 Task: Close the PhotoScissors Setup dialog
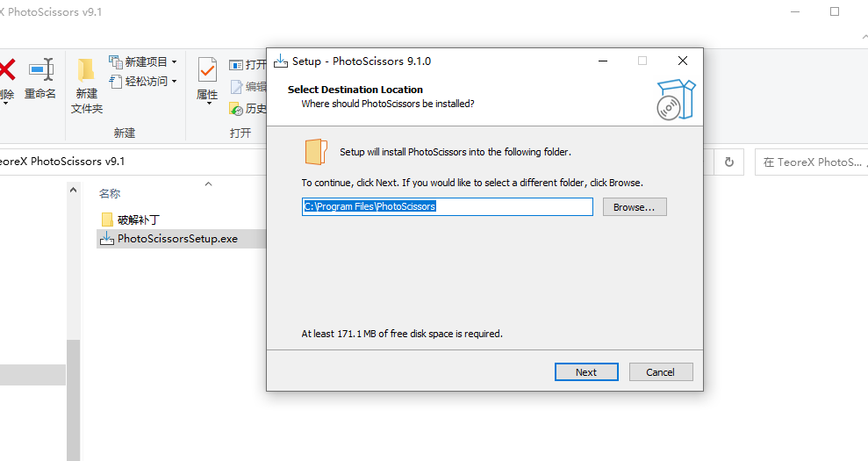tap(683, 61)
